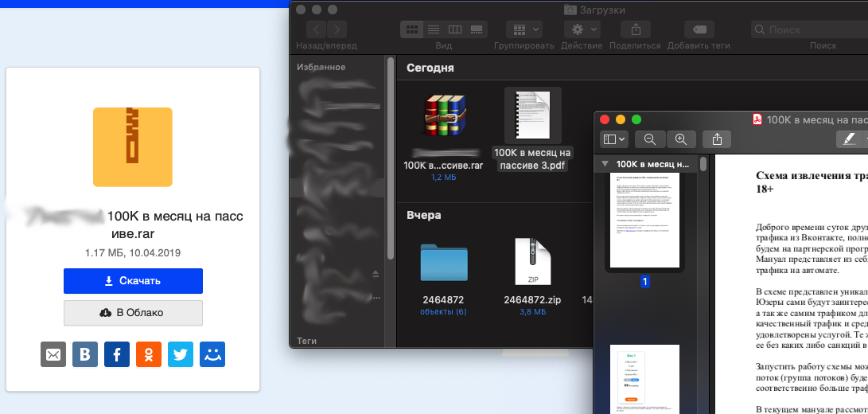Viewport: 868px width, 414px height.
Task: Switch Finder to gallery view
Action: pyautogui.click(x=477, y=29)
